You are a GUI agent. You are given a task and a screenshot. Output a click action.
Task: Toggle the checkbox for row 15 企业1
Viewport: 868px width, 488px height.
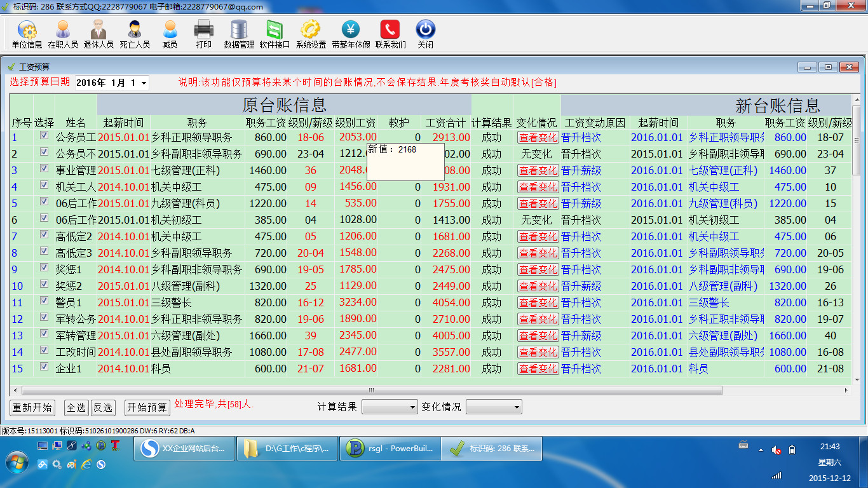point(44,367)
